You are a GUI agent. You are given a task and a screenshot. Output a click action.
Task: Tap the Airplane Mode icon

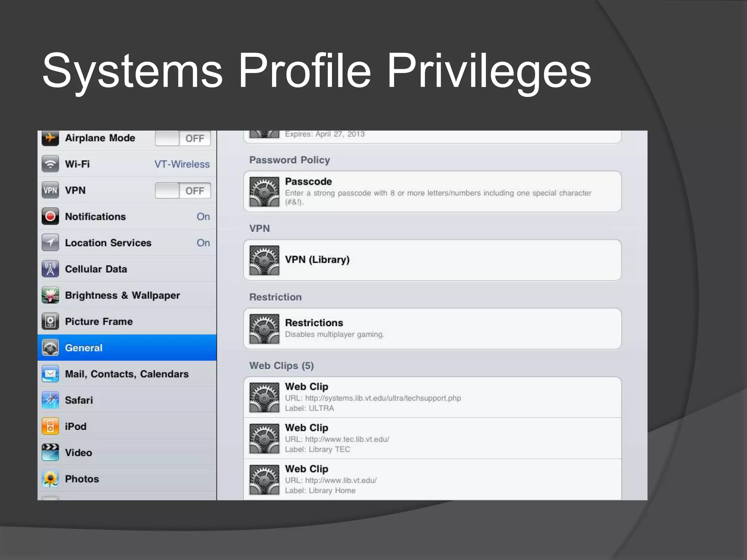click(50, 138)
